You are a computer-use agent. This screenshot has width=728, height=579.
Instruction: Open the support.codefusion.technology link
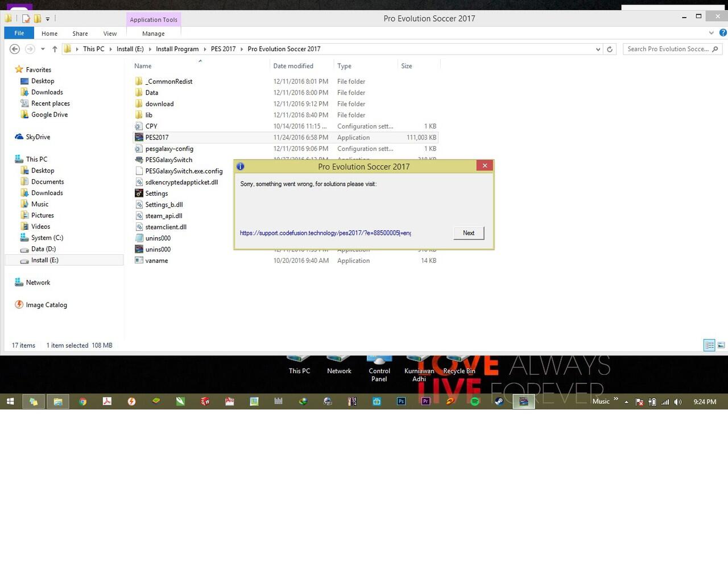point(325,233)
